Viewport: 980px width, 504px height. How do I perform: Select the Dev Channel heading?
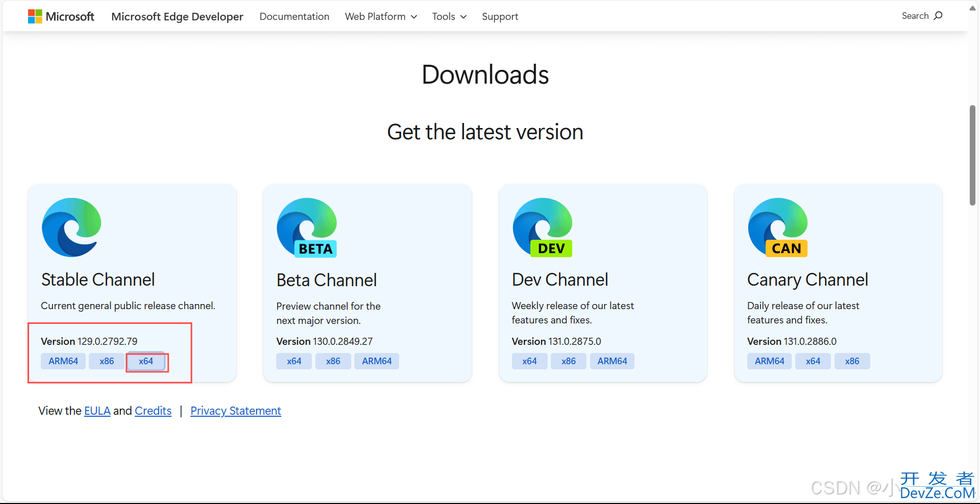pyautogui.click(x=560, y=280)
